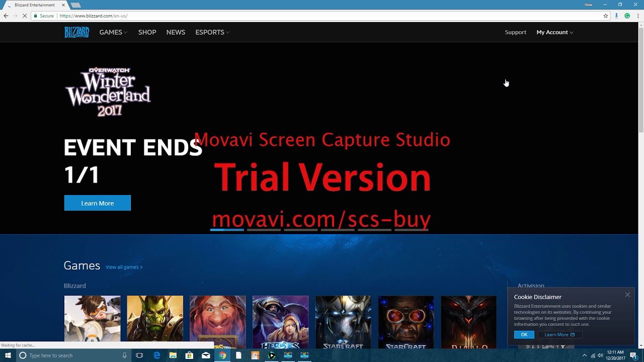Open the StarCraft Remastered tile

click(406, 322)
